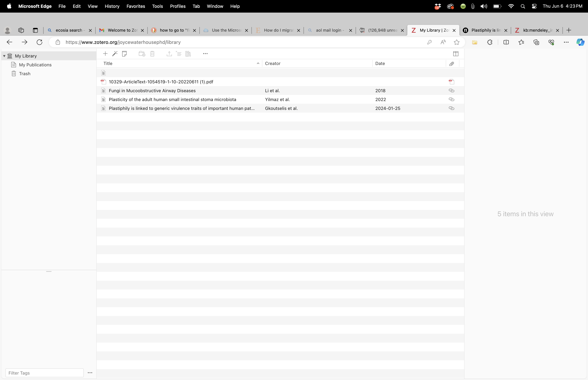Click the New Item plus icon

pos(105,54)
